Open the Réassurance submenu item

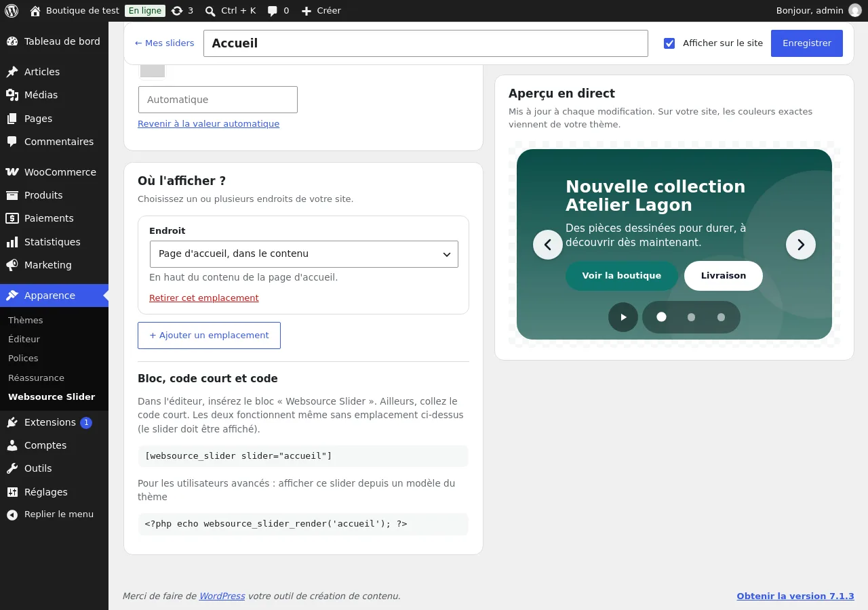pyautogui.click(x=36, y=378)
